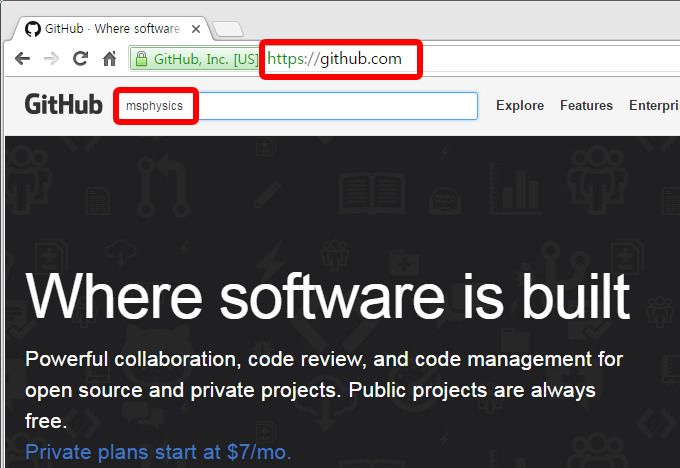680x468 pixels.
Task: Close the GitHub browser tab
Action: point(196,29)
